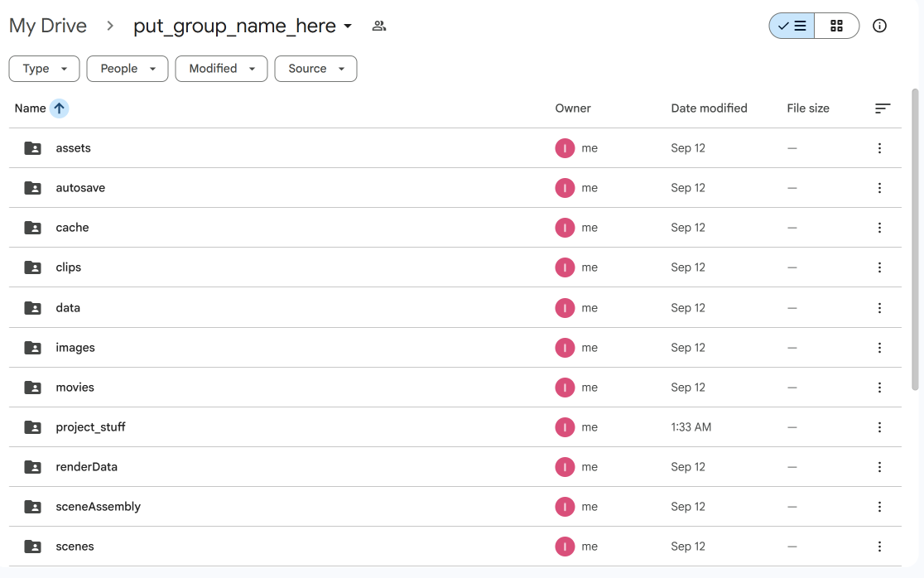Click the Owner column header

pos(573,108)
